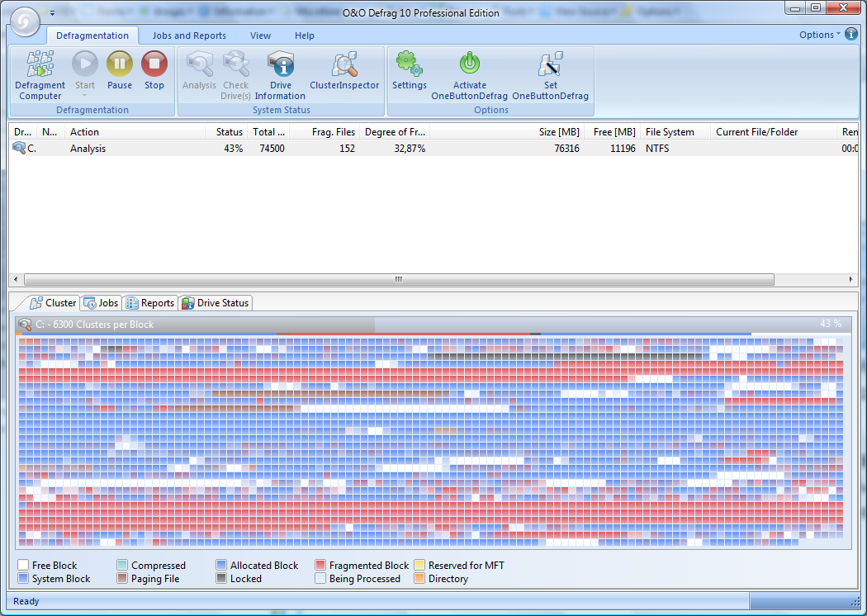Click the Directory legend swatch
This screenshot has height=616, width=867.
pyautogui.click(x=419, y=578)
